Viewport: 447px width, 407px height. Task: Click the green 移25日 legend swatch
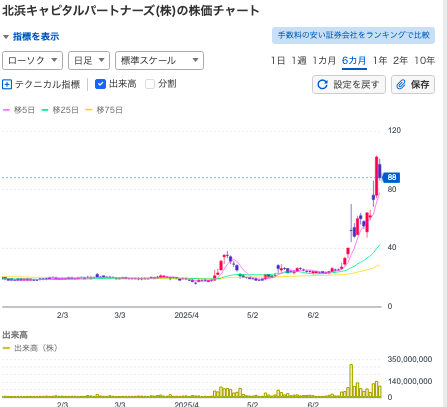[x=45, y=110]
